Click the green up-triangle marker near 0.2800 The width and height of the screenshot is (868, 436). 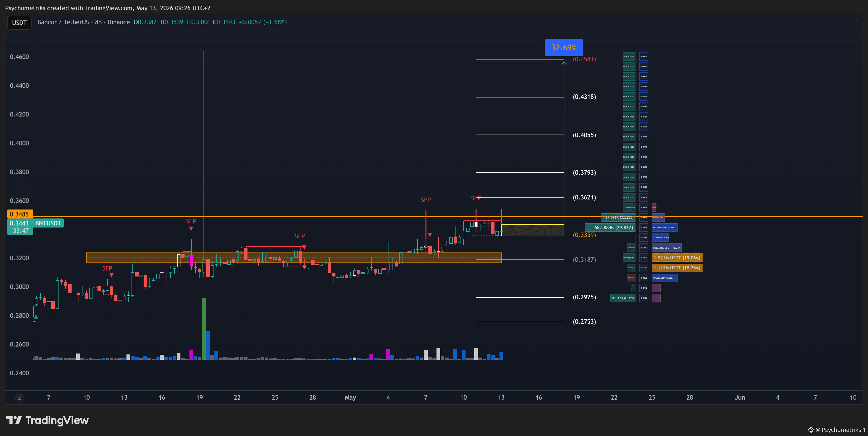click(36, 316)
